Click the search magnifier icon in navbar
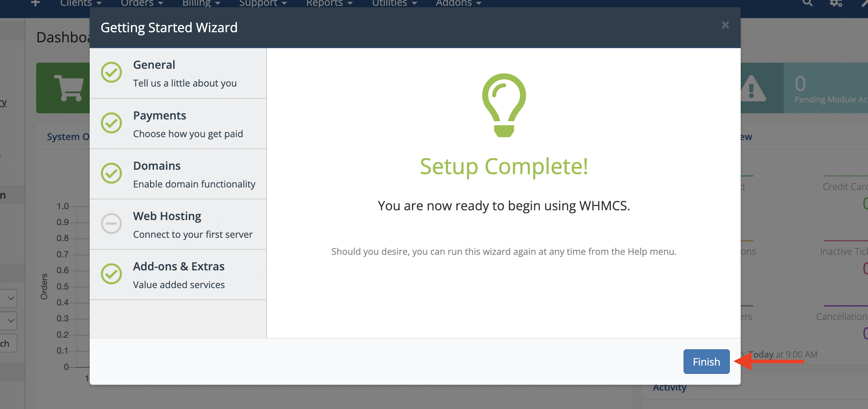Viewport: 868px width, 409px height. click(x=808, y=3)
